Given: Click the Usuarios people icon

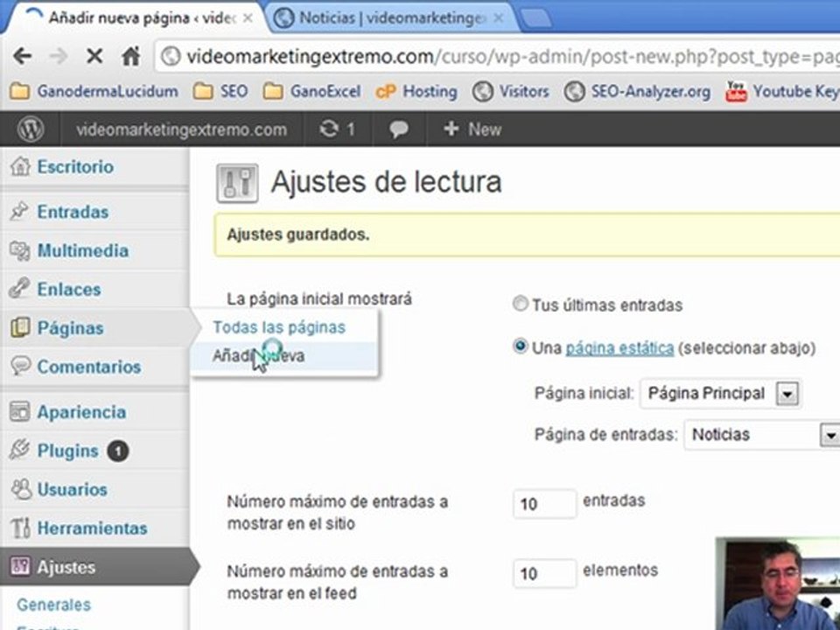Looking at the screenshot, I should coord(21,488).
